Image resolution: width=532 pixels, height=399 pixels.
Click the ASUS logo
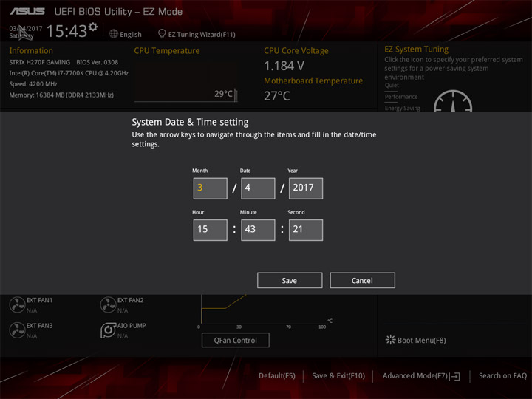pyautogui.click(x=27, y=12)
